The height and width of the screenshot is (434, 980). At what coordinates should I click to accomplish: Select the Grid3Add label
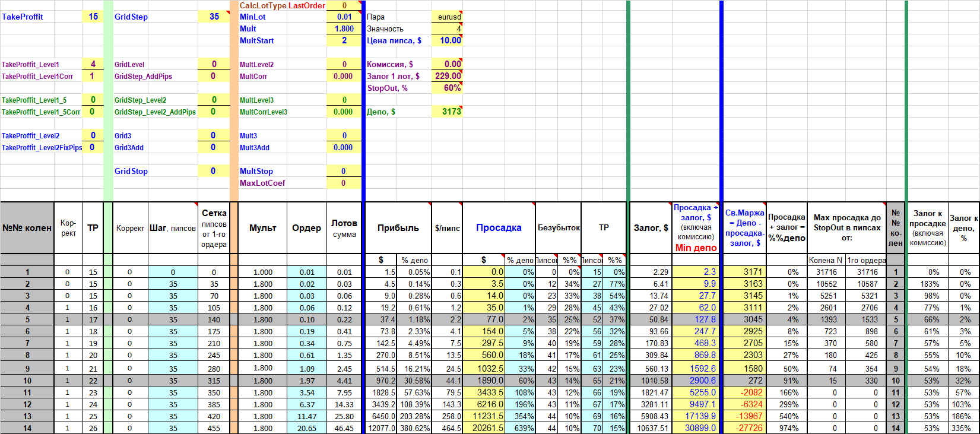click(x=129, y=147)
